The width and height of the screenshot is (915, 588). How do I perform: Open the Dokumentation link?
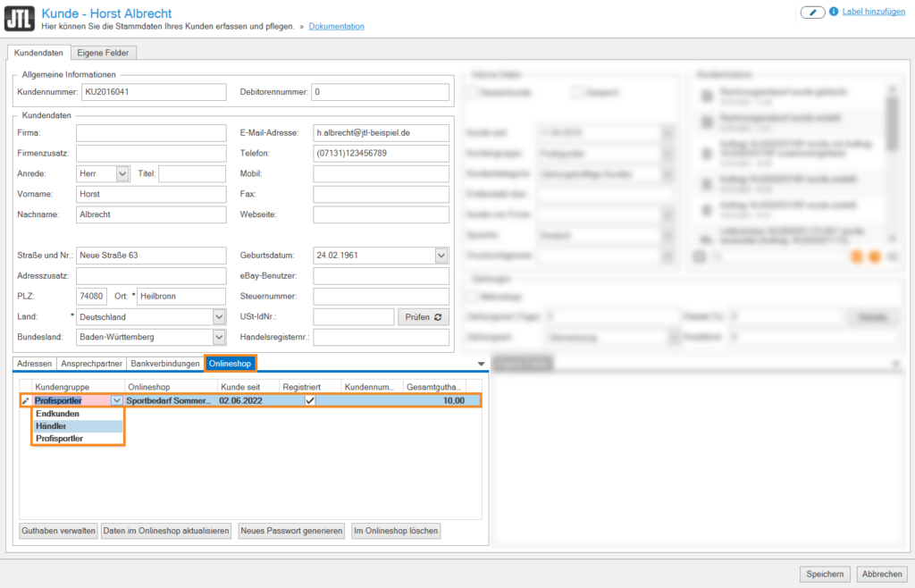tap(336, 27)
